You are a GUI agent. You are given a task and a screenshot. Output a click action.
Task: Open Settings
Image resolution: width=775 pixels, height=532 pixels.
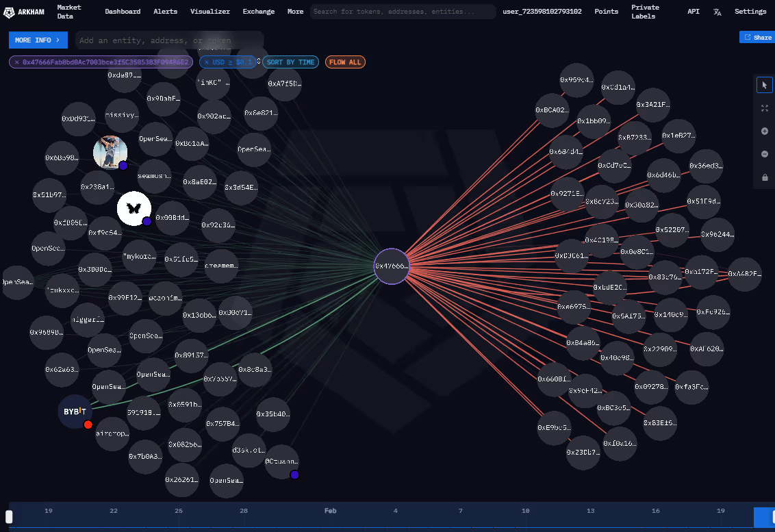pyautogui.click(x=750, y=12)
